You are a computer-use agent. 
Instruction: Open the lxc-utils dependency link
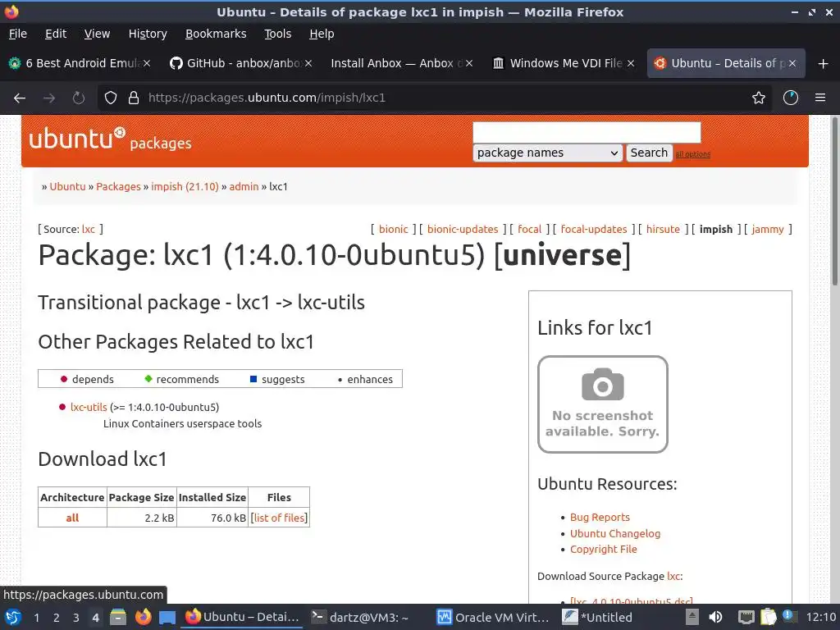coord(89,407)
